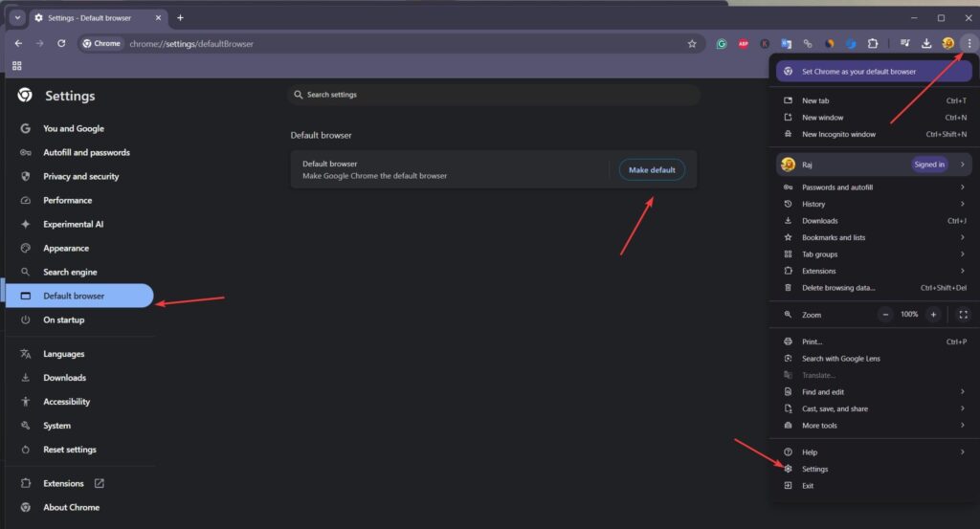Select Search with Google Lens
The height and width of the screenshot is (529, 980).
click(874, 359)
